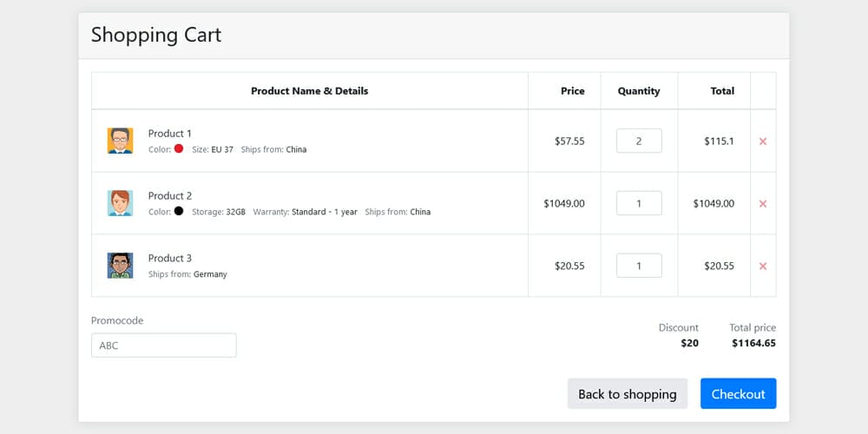Focus the Product 1 quantity field

[x=639, y=141]
